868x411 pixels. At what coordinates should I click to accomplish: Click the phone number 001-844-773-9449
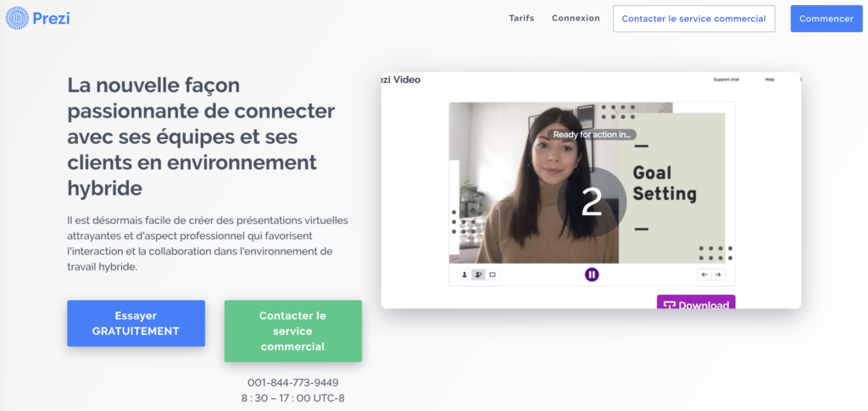(x=292, y=383)
